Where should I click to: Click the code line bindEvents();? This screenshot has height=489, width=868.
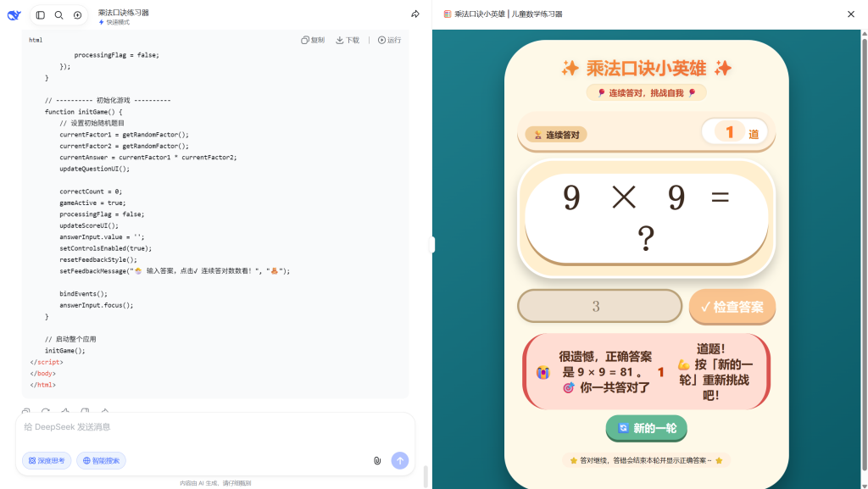pyautogui.click(x=84, y=294)
